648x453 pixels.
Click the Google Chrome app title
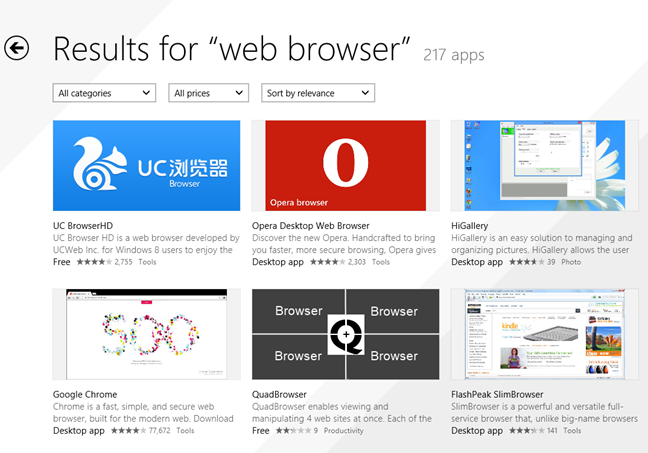[x=85, y=394]
